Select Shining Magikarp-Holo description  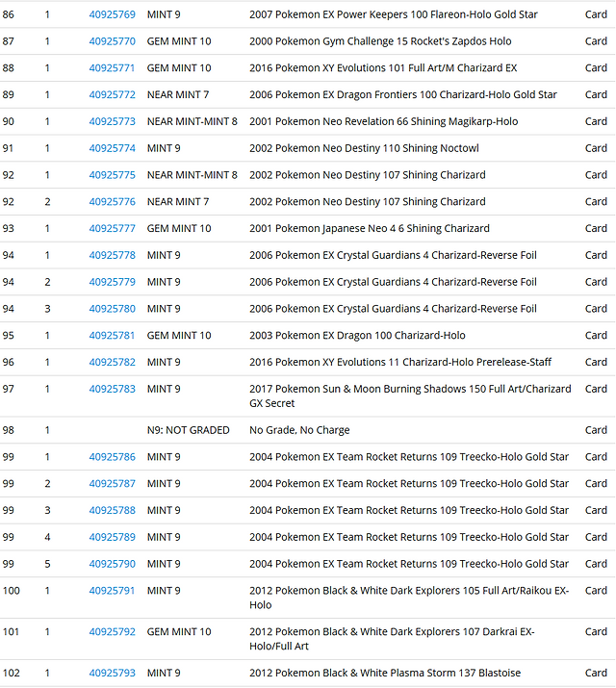point(383,121)
